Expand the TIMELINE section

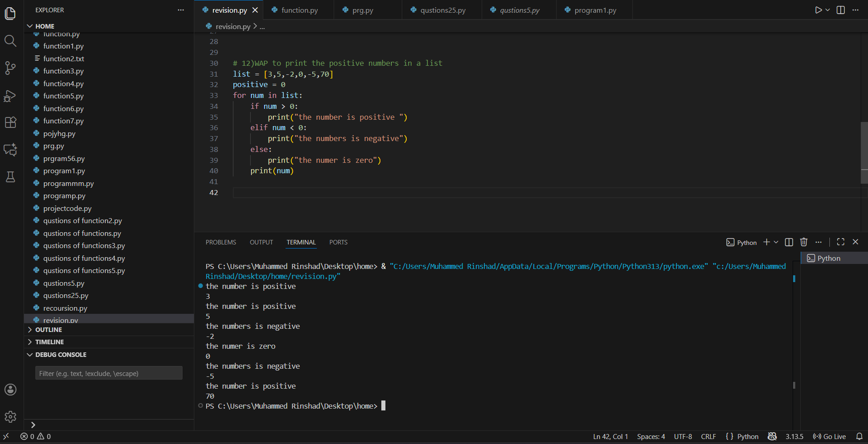(49, 342)
